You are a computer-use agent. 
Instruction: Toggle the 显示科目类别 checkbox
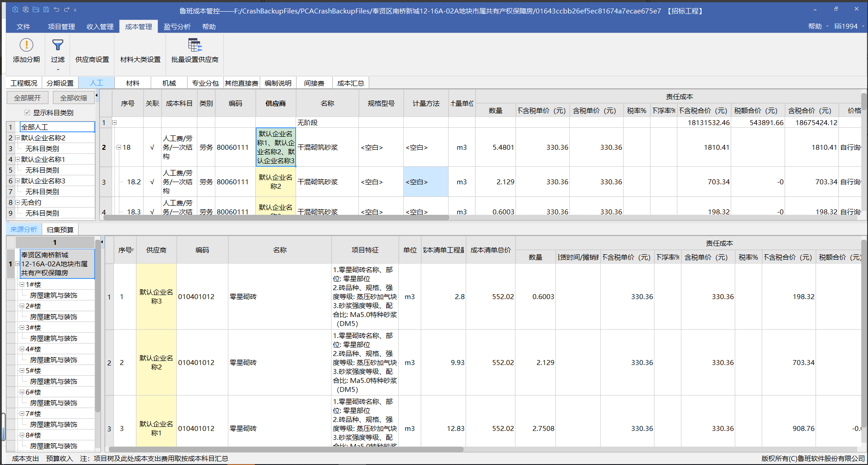[27, 113]
